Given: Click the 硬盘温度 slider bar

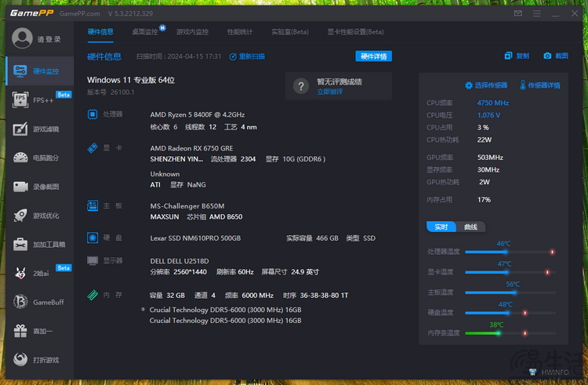Looking at the screenshot, I should click(x=510, y=313).
